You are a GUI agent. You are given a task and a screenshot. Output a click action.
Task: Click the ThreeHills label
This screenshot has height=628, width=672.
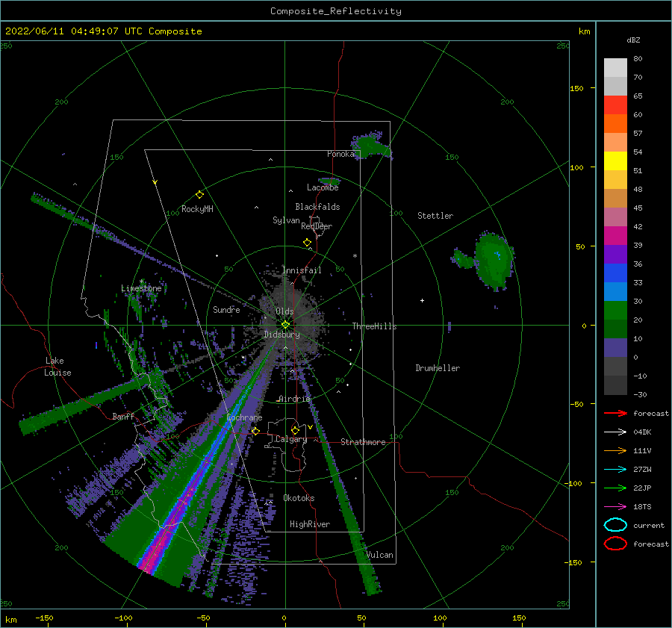tap(374, 326)
